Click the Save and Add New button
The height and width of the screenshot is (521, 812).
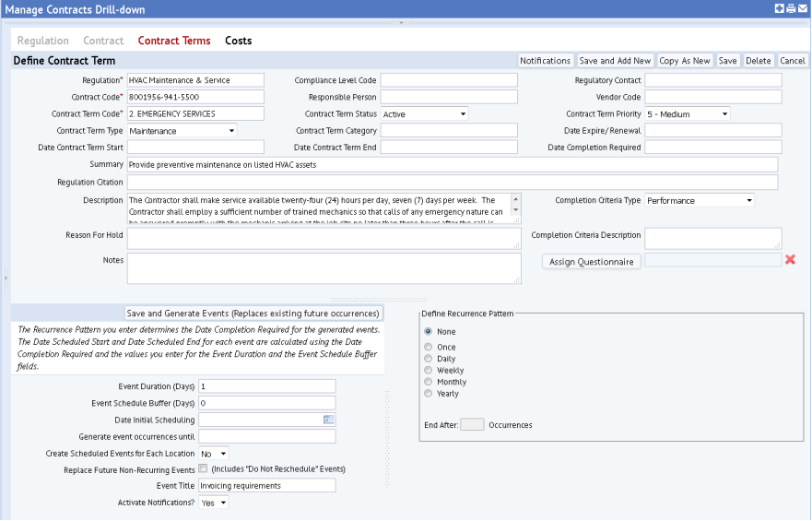(x=615, y=61)
